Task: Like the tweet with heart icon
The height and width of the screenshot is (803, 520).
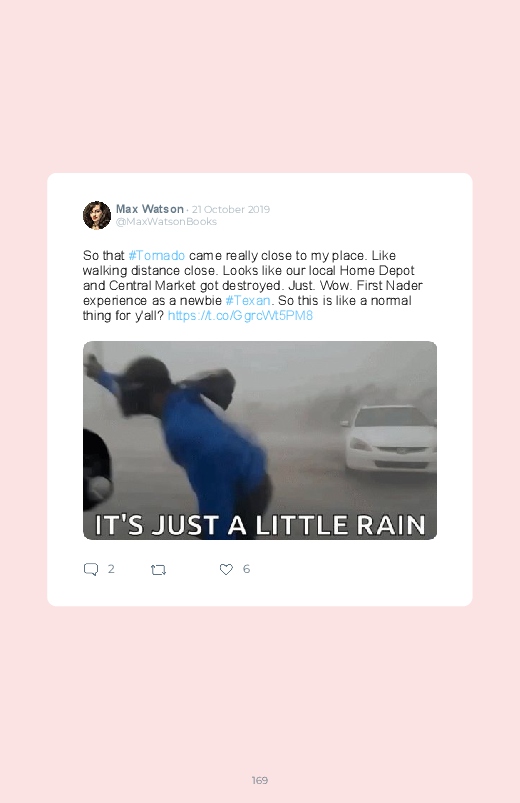Action: pyautogui.click(x=226, y=569)
